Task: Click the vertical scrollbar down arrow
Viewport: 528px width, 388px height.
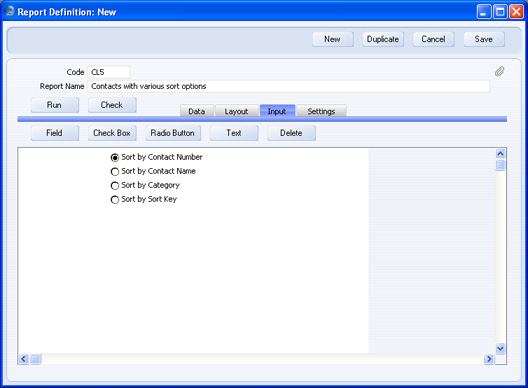Action: 500,349
